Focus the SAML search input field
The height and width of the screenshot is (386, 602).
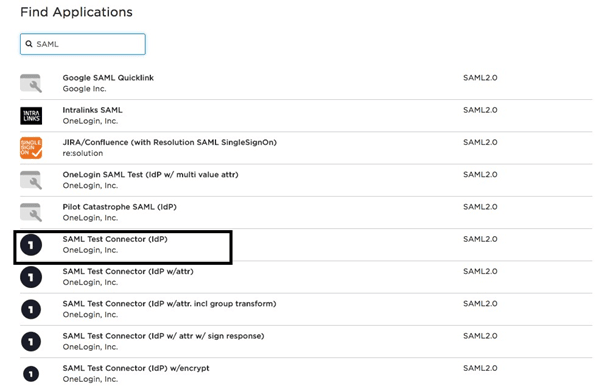[x=83, y=44]
